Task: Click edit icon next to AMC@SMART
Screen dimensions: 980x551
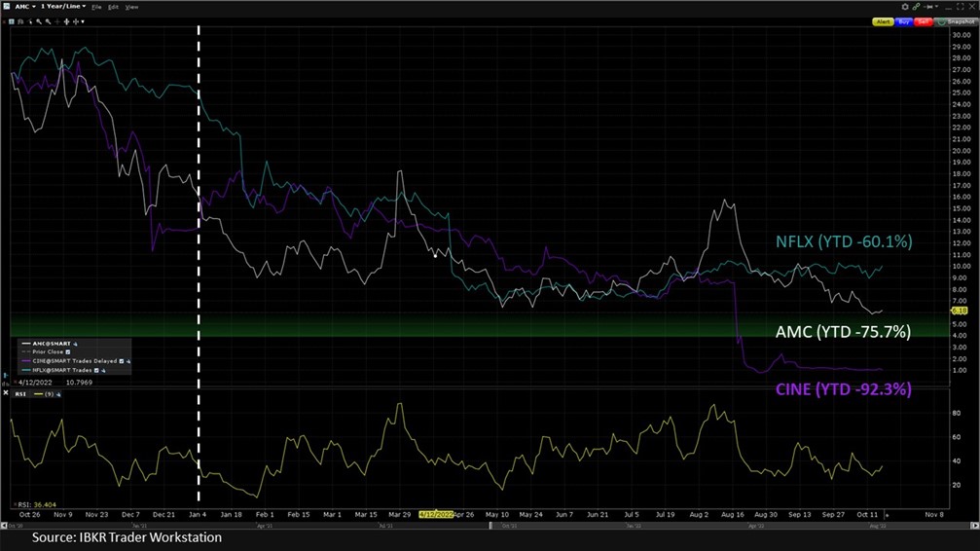Action: (75, 344)
